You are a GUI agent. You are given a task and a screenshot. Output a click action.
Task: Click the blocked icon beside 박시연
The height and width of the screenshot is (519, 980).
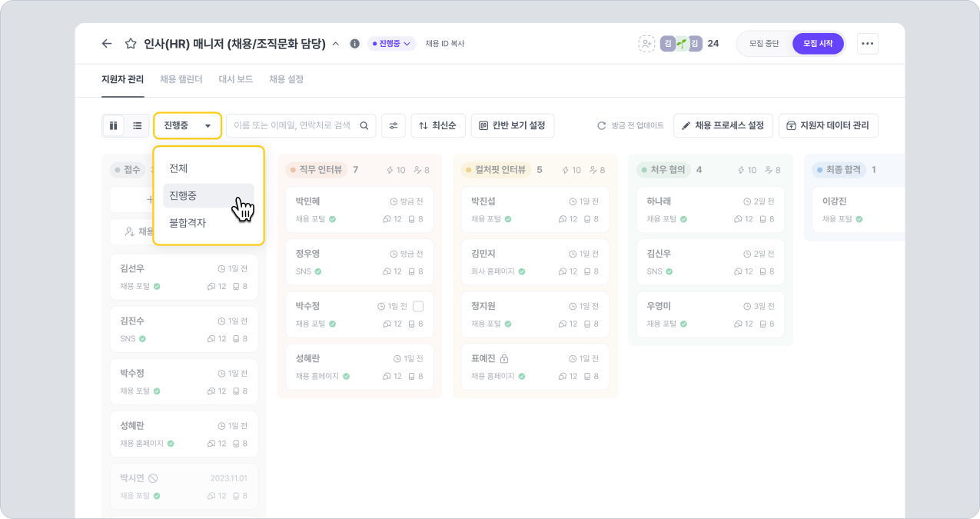click(153, 478)
